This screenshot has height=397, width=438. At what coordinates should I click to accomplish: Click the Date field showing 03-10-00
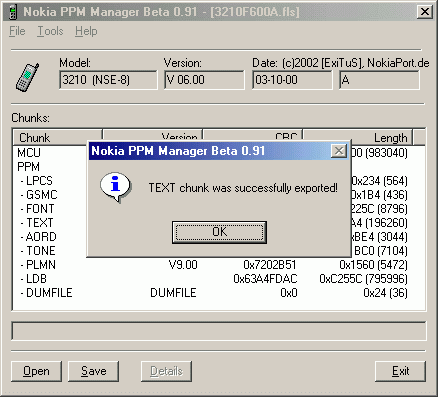coord(292,80)
